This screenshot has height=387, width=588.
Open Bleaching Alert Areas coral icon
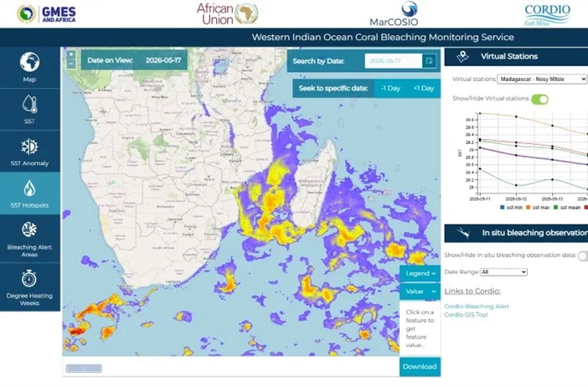click(x=29, y=230)
